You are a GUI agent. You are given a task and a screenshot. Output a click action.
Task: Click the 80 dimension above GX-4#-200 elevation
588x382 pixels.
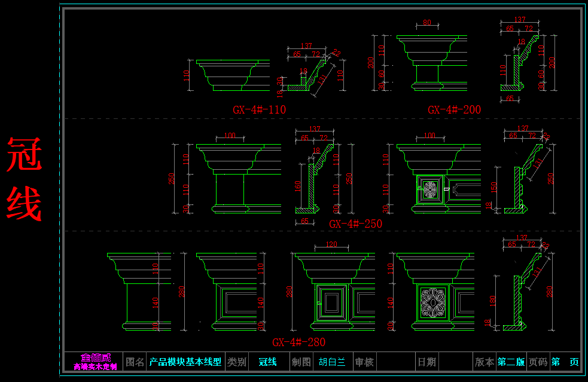(426, 23)
